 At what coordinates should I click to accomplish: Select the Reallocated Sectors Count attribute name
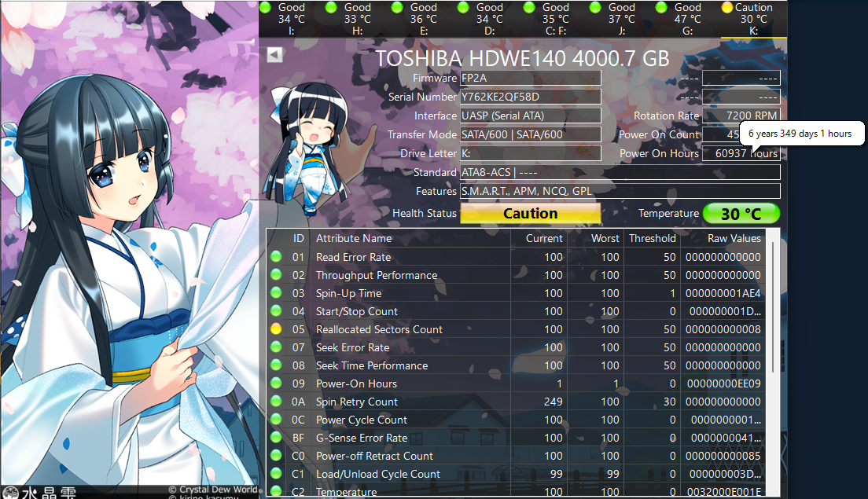point(379,329)
